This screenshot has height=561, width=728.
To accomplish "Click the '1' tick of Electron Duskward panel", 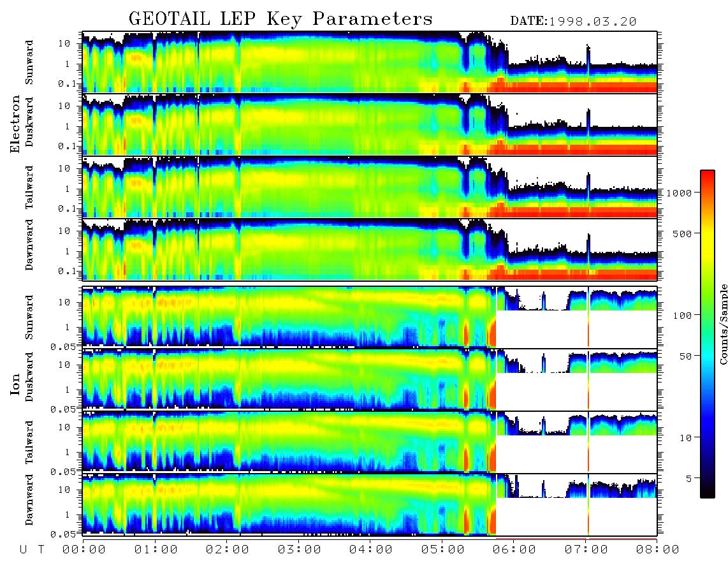I will click(x=68, y=126).
